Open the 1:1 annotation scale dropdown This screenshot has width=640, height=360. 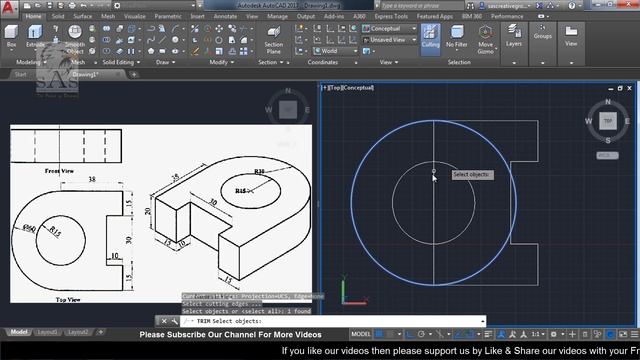[x=538, y=334]
